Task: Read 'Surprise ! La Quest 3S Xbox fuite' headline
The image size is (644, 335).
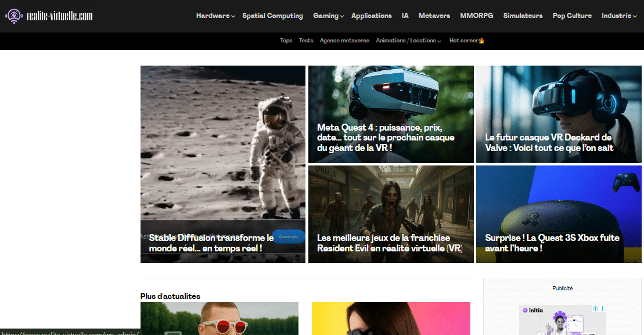Action: coord(552,243)
